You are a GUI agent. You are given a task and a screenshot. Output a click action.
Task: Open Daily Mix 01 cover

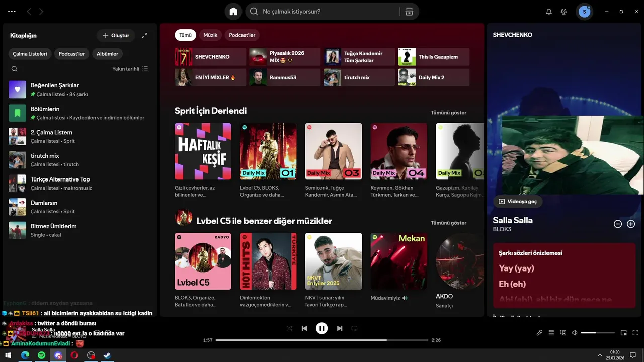click(268, 151)
